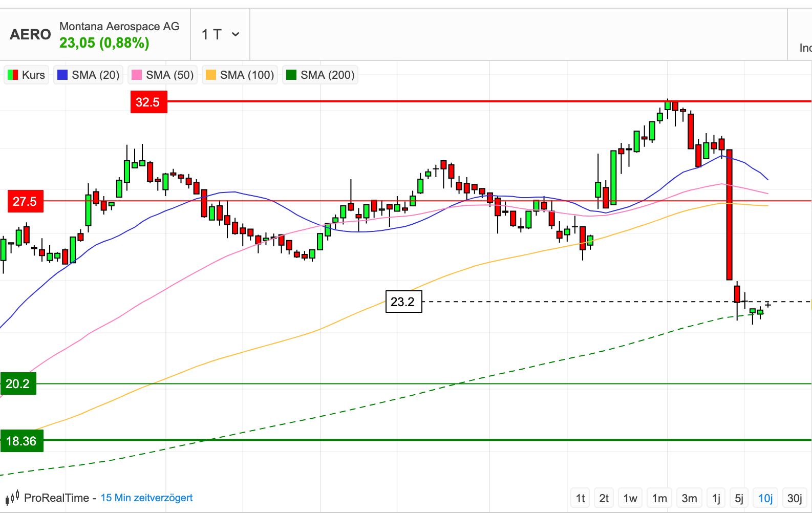
Task: Hide the SMA (200) indicator
Action: point(320,75)
